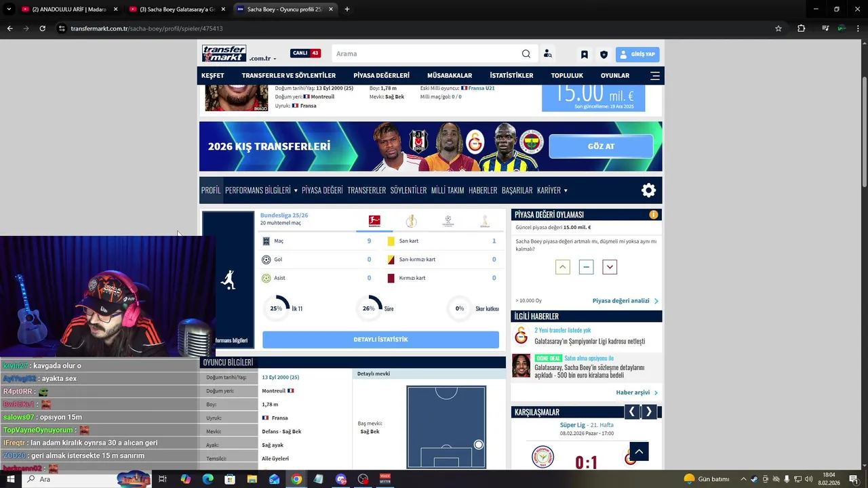Click the info icon on Piyasa Değeri Oylaması
The height and width of the screenshot is (488, 868).
[x=654, y=215]
